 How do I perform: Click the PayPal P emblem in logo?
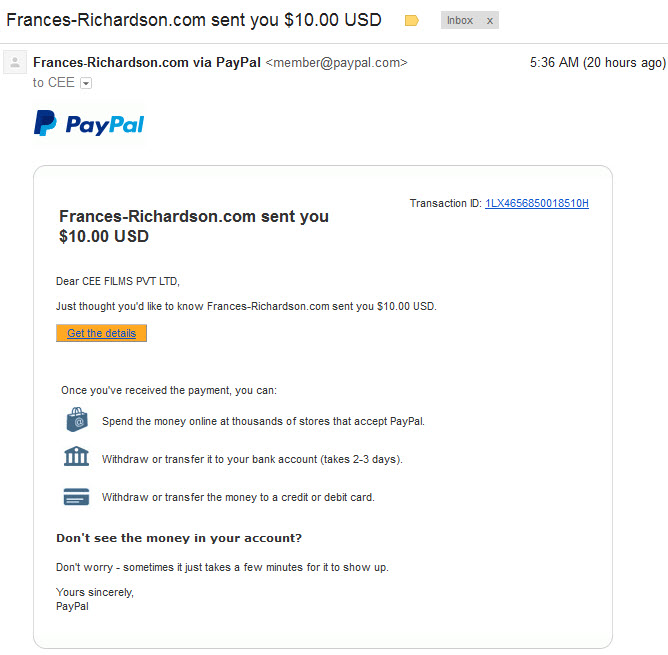pos(45,123)
